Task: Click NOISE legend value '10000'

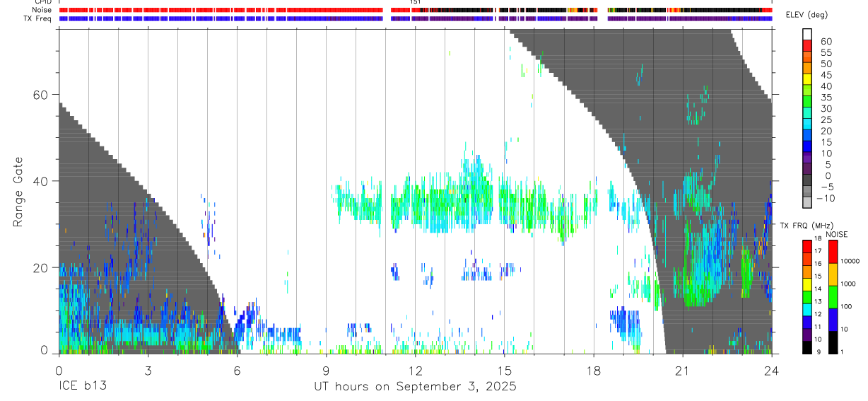Action: click(851, 262)
